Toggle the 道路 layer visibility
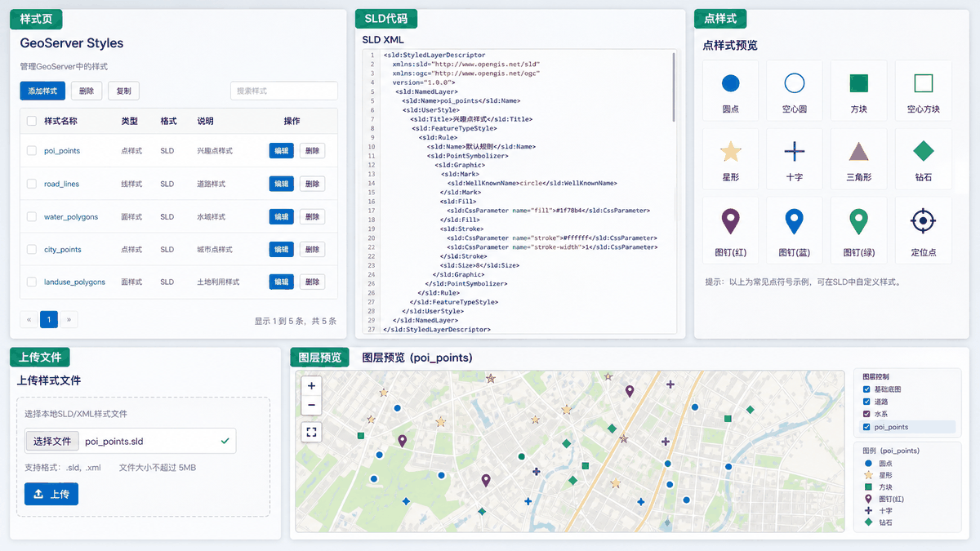Viewport: 980px width, 551px height. pyautogui.click(x=866, y=402)
